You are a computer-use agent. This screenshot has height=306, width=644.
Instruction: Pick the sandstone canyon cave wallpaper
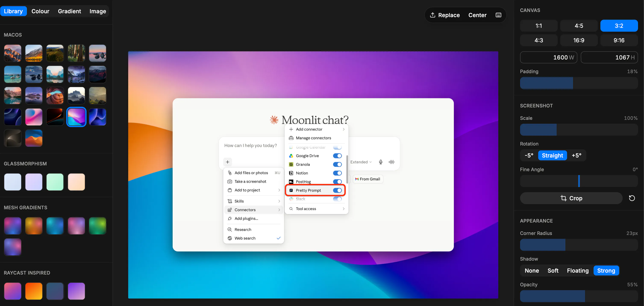tap(55, 95)
